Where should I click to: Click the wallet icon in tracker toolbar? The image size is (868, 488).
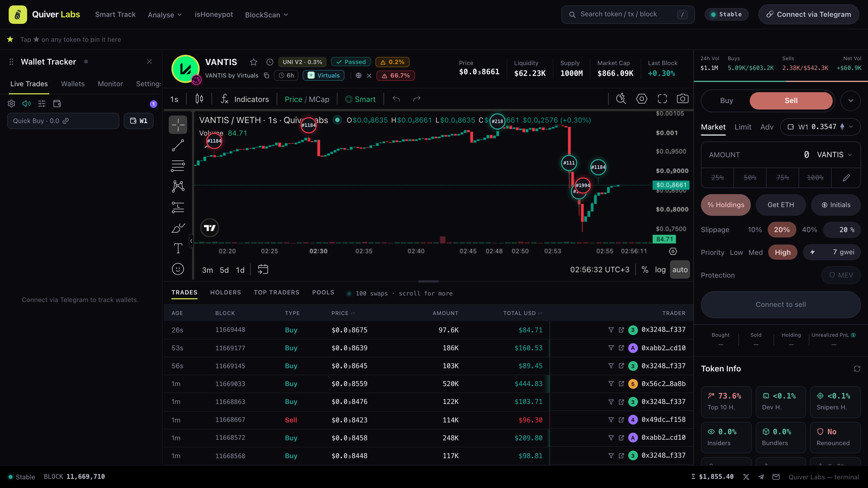57,103
